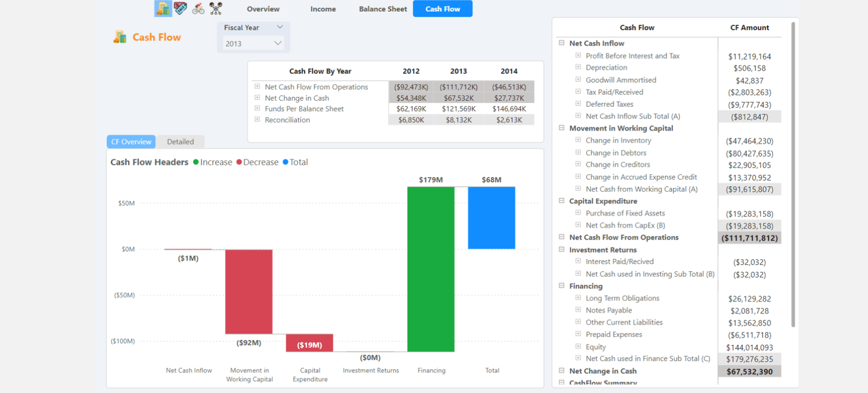Image resolution: width=868 pixels, height=393 pixels.
Task: Click plus icon beside Purchase of Fixed Assets
Action: 578,213
